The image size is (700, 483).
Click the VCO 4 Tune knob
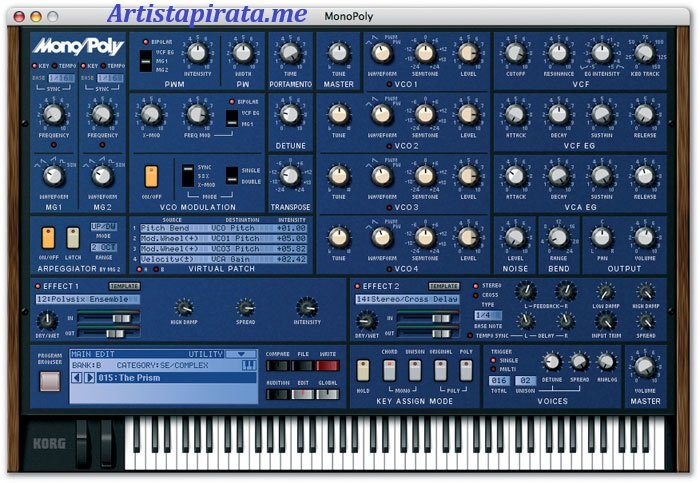339,237
